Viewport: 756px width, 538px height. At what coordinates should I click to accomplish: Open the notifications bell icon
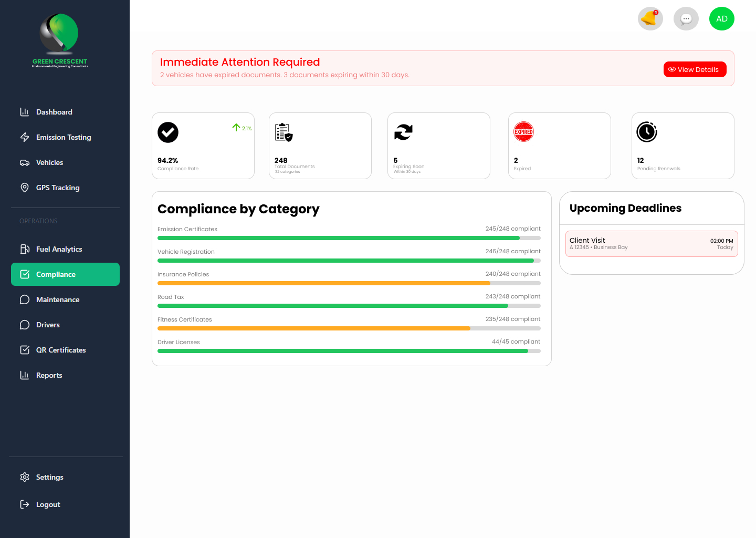pos(650,18)
